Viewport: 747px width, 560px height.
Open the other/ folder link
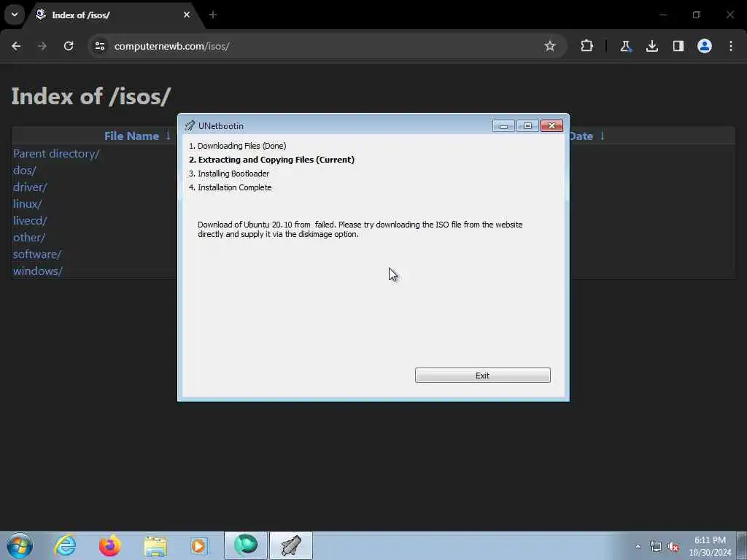(29, 237)
